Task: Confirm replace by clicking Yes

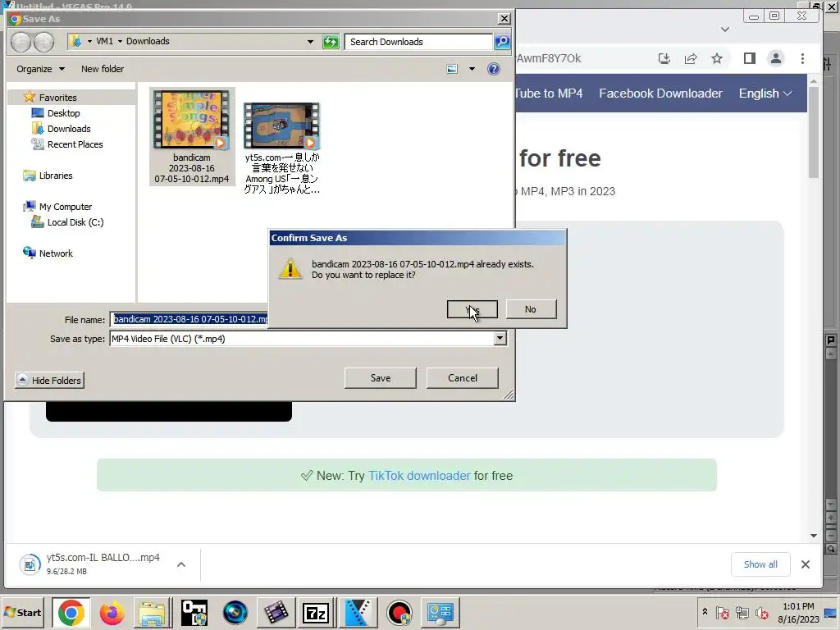Action: coord(472,309)
